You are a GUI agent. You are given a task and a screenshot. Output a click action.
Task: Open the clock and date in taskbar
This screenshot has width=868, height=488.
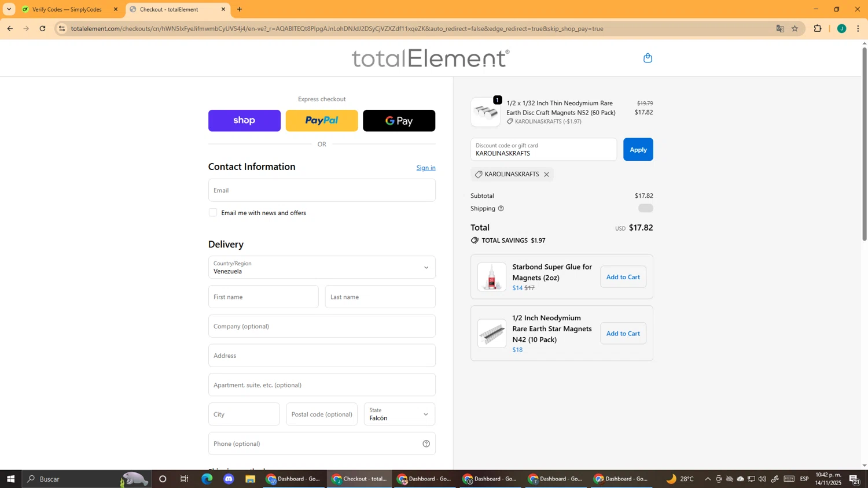pos(829,479)
